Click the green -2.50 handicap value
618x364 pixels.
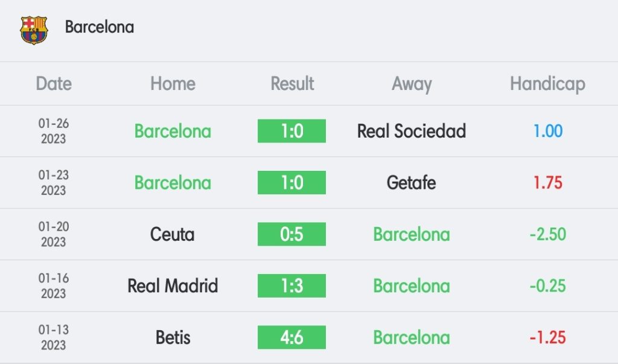[548, 235]
